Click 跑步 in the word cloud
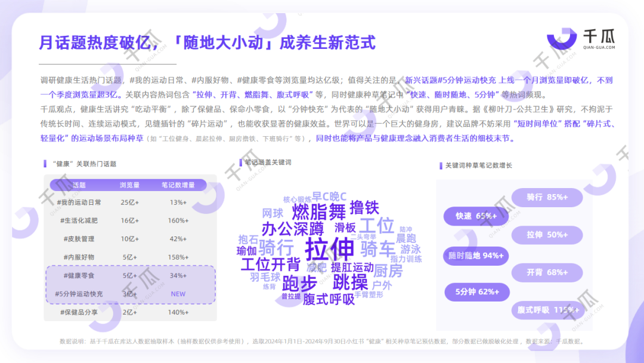Viewport: 644px width, 363px height. (299, 283)
